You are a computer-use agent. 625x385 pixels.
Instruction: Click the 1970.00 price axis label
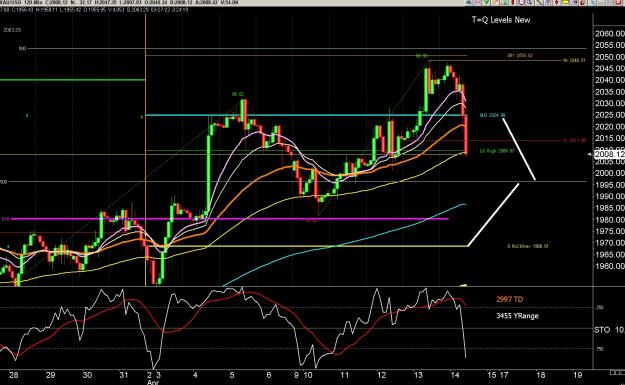609,243
